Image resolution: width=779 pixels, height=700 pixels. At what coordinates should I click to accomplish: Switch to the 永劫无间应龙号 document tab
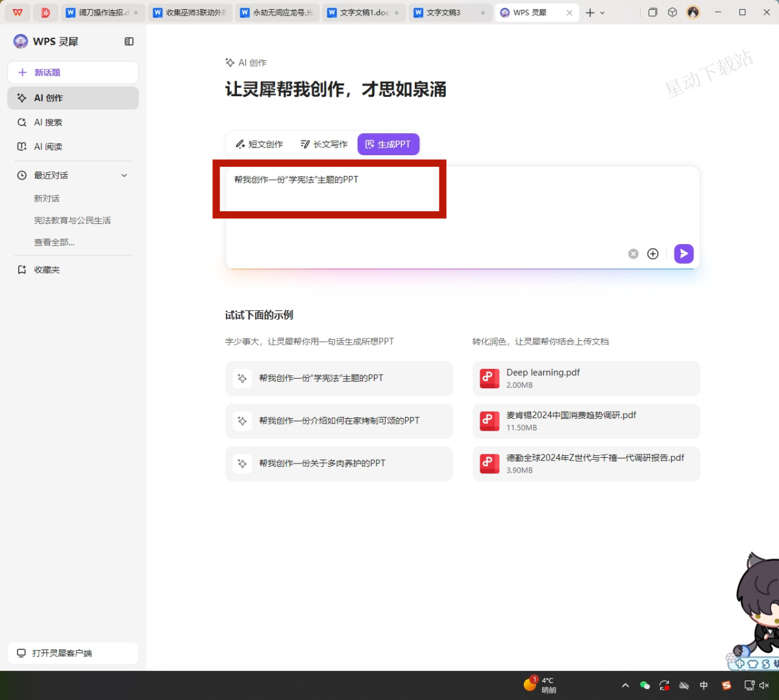pyautogui.click(x=277, y=12)
